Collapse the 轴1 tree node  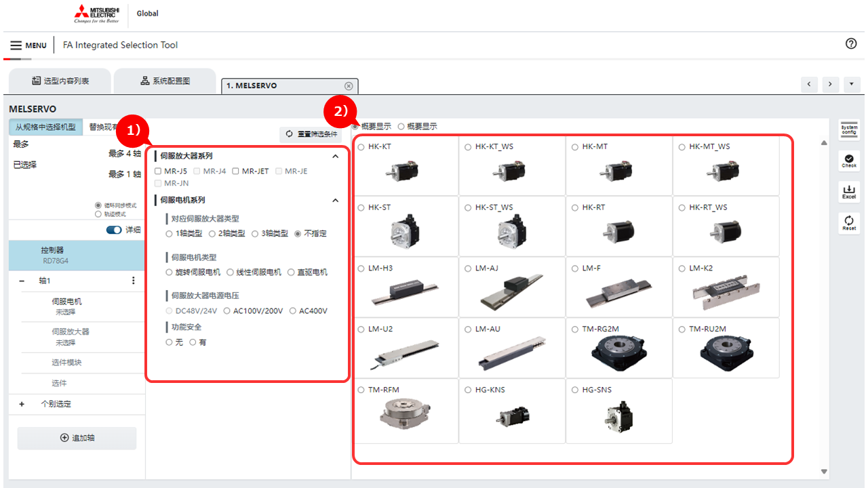pyautogui.click(x=22, y=281)
